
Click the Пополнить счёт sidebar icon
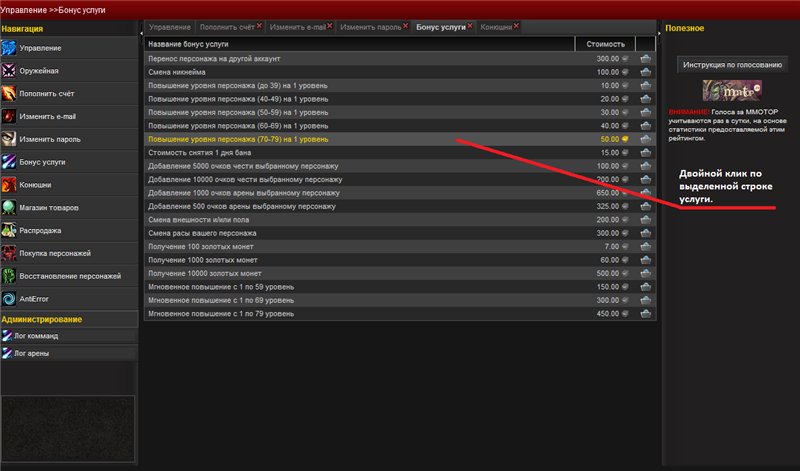tap(9, 93)
